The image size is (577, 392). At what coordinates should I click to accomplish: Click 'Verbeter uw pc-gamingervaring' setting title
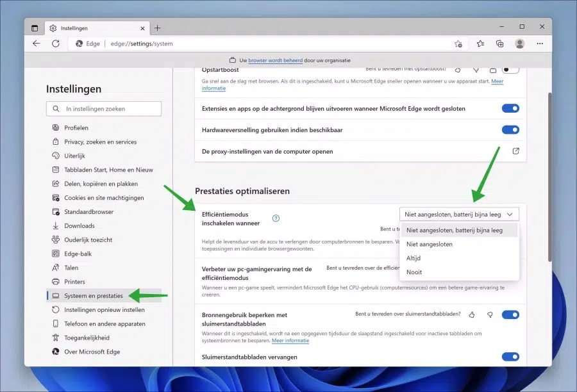tap(256, 274)
